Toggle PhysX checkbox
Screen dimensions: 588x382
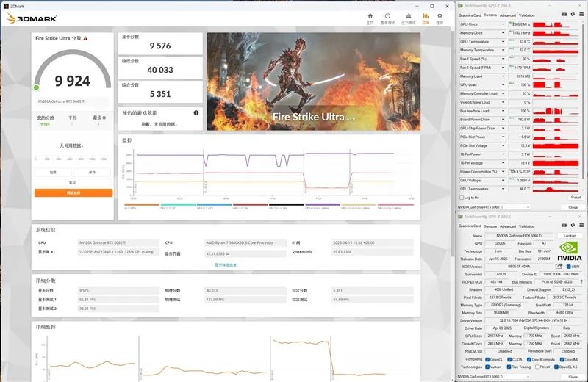[x=537, y=367]
